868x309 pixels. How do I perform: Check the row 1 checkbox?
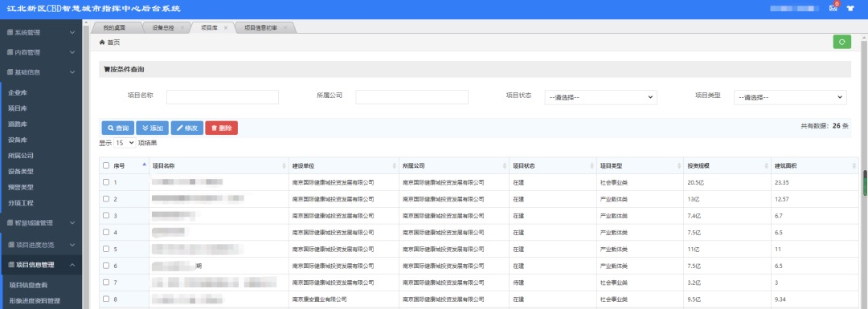coord(106,182)
